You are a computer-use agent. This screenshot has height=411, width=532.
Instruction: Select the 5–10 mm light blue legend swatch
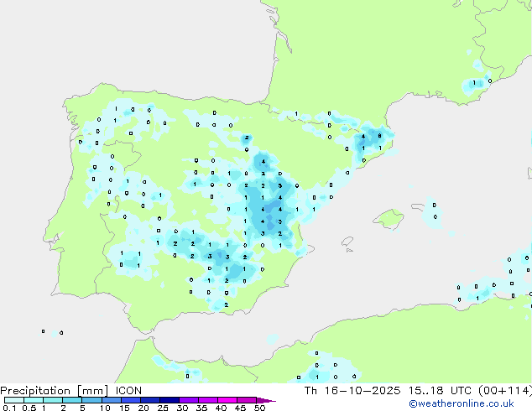click(91, 400)
